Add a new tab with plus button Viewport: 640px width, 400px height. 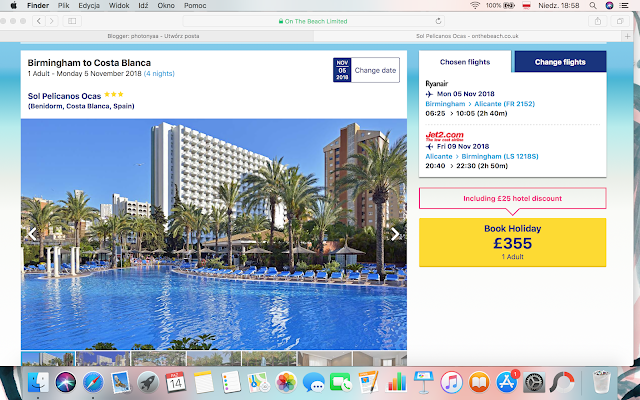click(627, 36)
